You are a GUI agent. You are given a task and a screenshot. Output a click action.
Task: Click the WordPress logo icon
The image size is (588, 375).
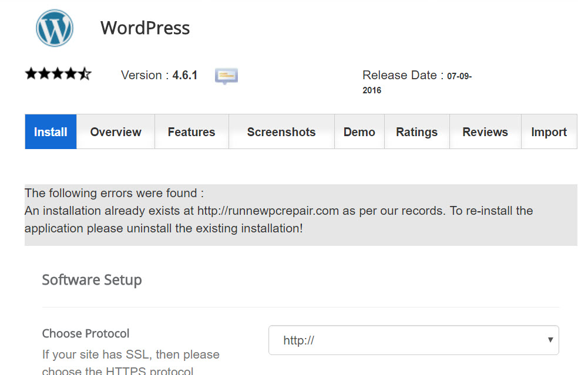(55, 28)
